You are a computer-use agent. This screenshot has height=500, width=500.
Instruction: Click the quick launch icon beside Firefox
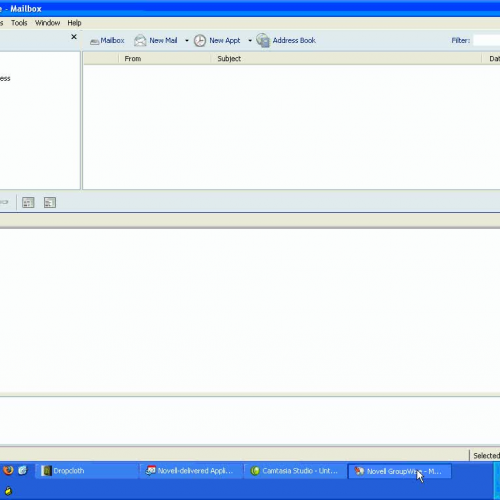pyautogui.click(x=23, y=470)
